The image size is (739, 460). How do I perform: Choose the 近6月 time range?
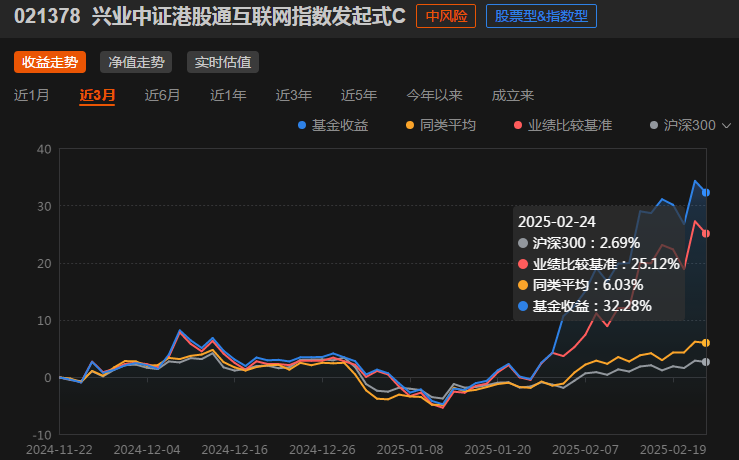162,95
